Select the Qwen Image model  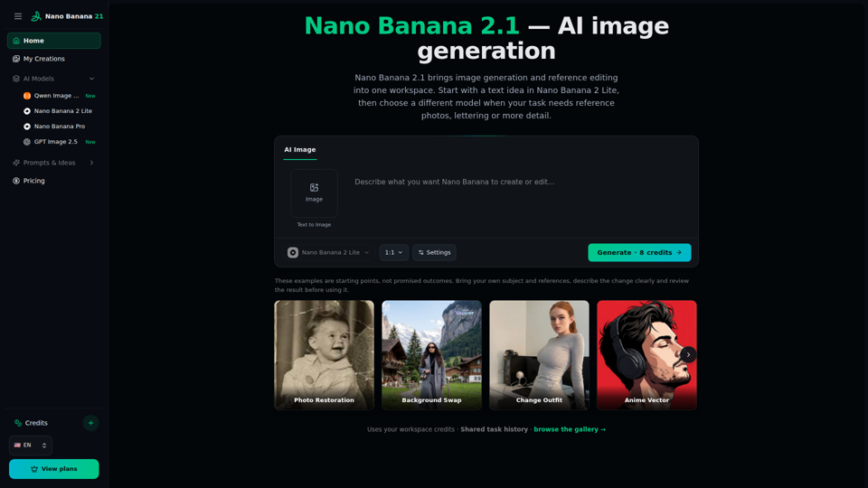tap(58, 96)
